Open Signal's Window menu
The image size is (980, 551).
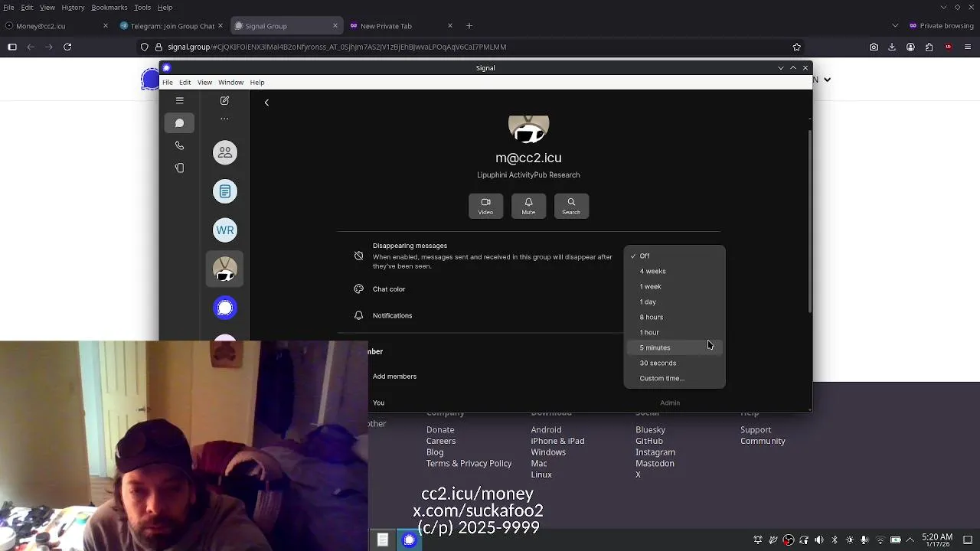pos(230,83)
